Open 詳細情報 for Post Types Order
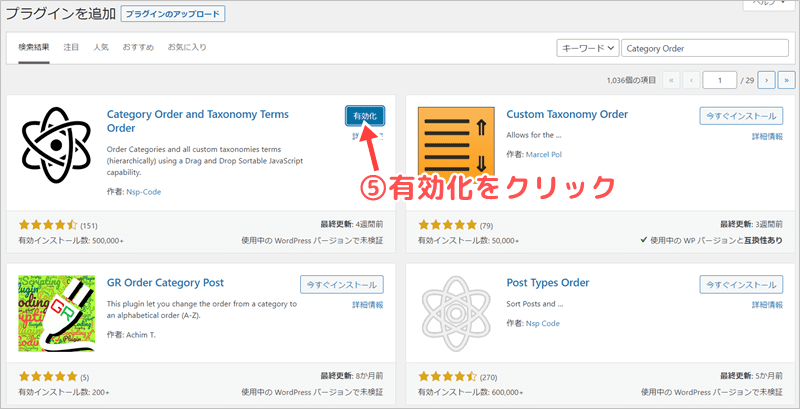800x409 pixels. pos(765,305)
